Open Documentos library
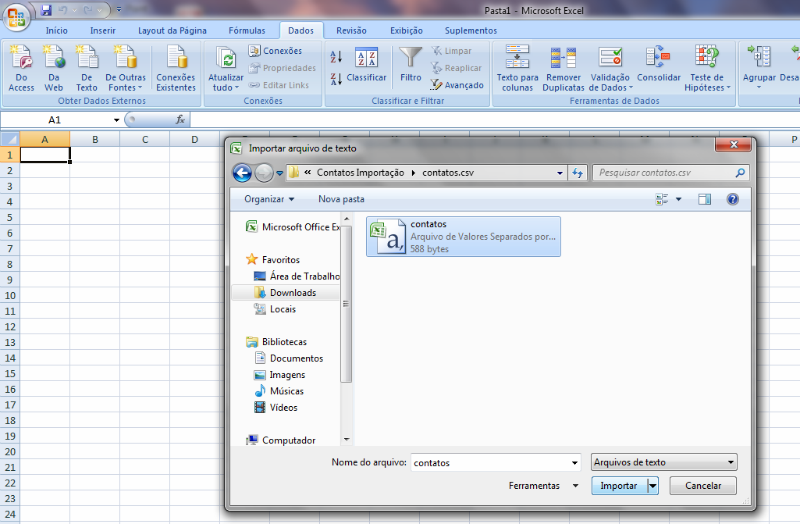 (x=289, y=358)
